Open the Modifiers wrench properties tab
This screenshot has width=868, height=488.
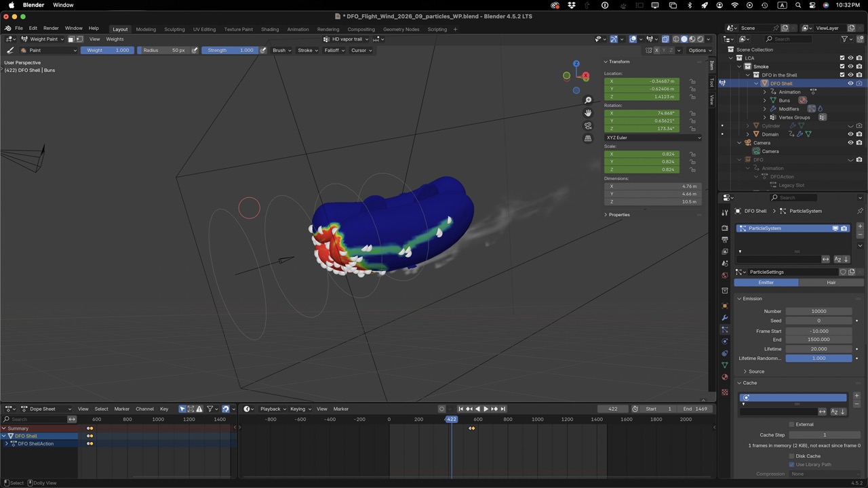(x=725, y=318)
